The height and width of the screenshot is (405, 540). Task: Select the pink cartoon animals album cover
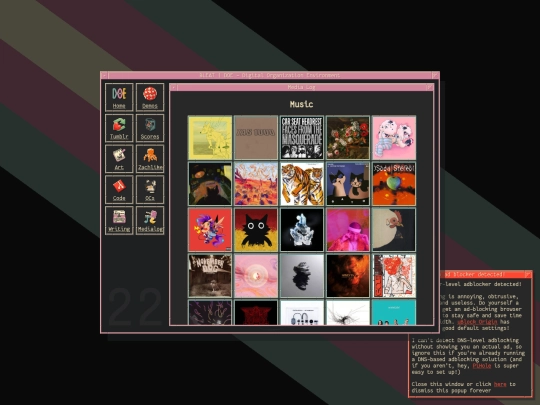click(394, 138)
